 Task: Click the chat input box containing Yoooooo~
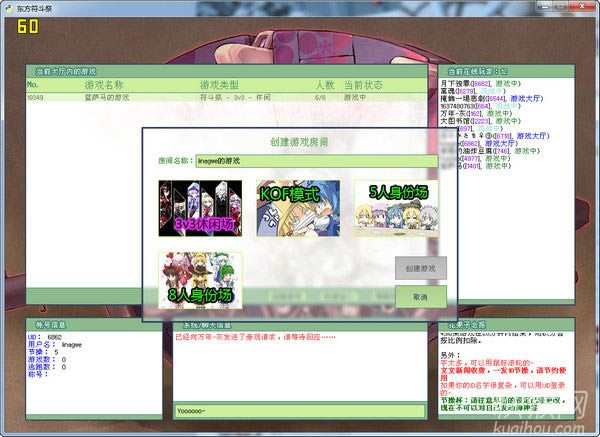coord(300,411)
